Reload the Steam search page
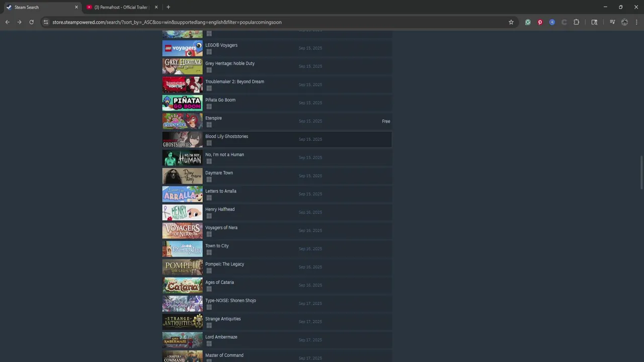Viewport: 644px width, 362px height. 31,22
